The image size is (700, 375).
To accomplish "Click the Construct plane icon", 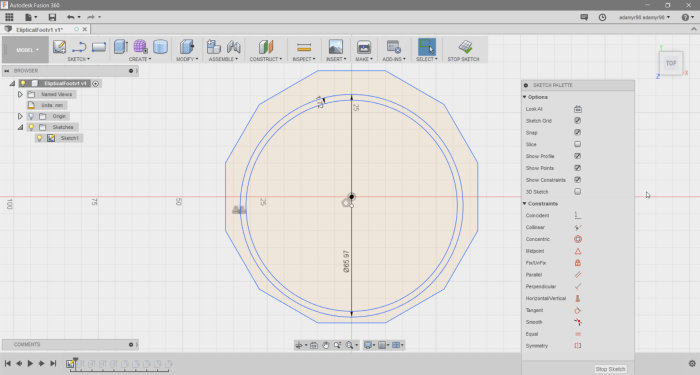I will click(266, 47).
